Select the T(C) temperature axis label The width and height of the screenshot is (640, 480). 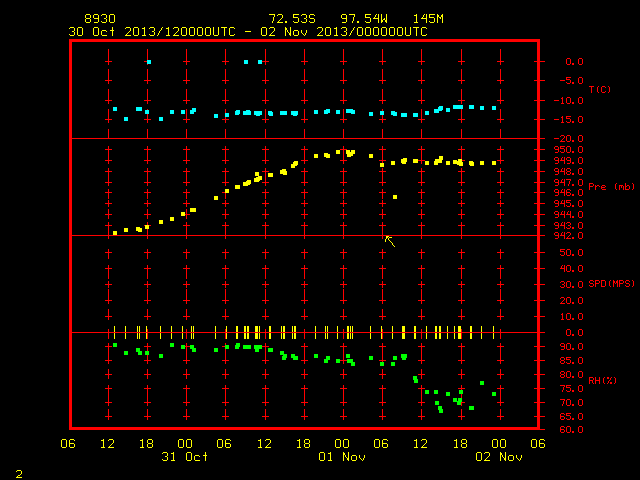[600, 89]
